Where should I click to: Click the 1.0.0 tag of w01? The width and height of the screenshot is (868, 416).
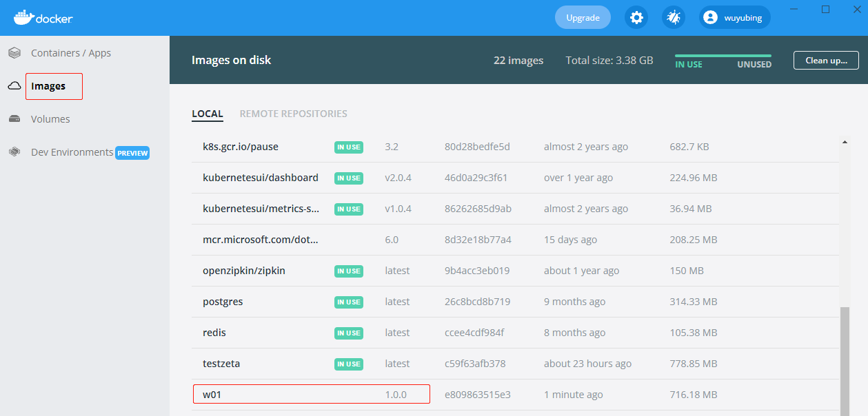click(x=396, y=395)
